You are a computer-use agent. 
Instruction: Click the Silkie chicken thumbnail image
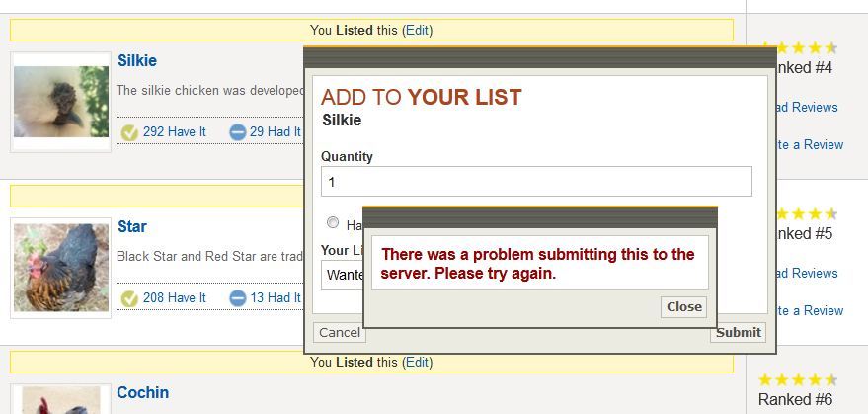pyautogui.click(x=61, y=102)
